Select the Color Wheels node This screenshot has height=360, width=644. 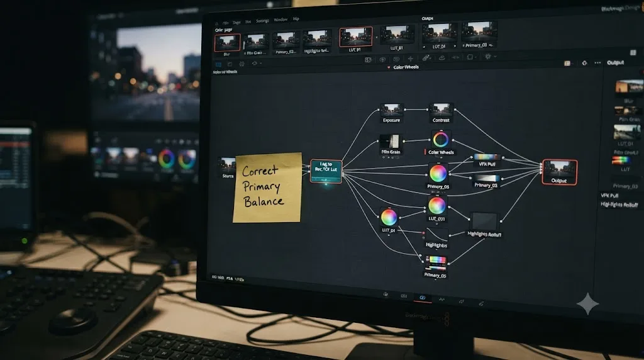click(441, 143)
